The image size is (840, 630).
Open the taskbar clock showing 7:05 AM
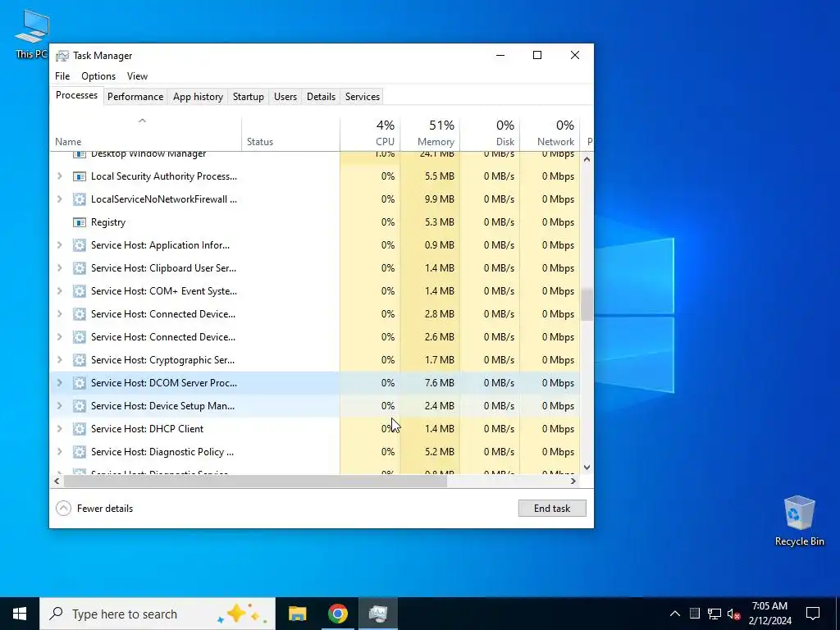coord(769,614)
